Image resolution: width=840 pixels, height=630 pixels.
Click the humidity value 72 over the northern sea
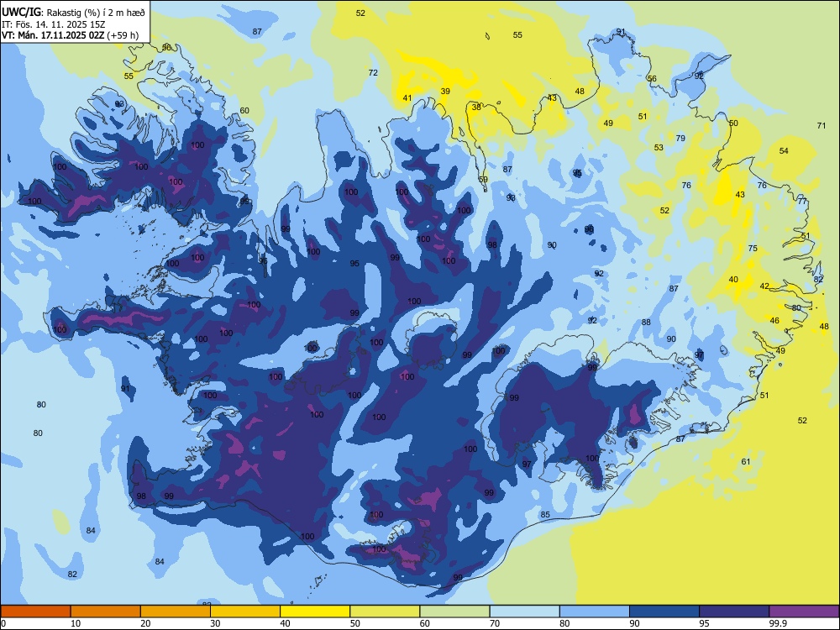(373, 73)
